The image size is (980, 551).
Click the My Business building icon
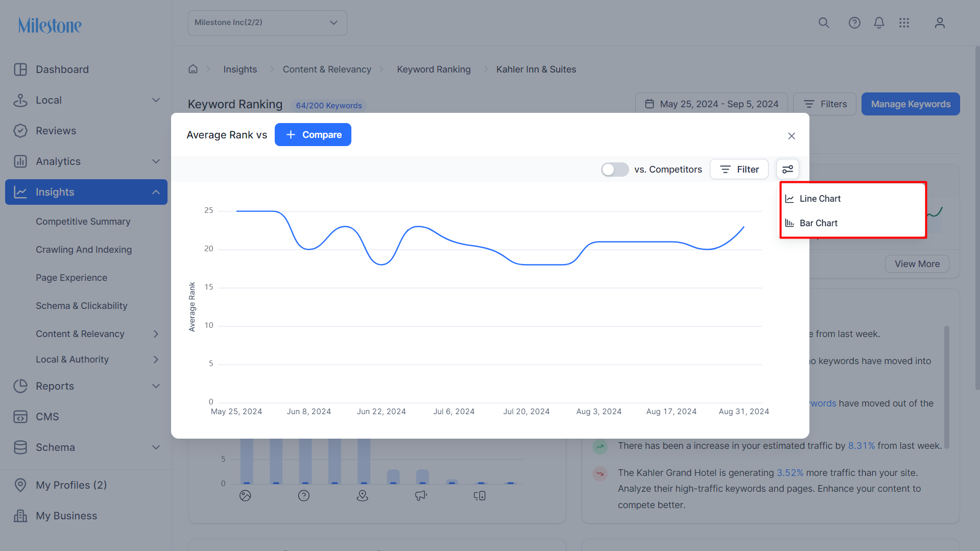20,516
